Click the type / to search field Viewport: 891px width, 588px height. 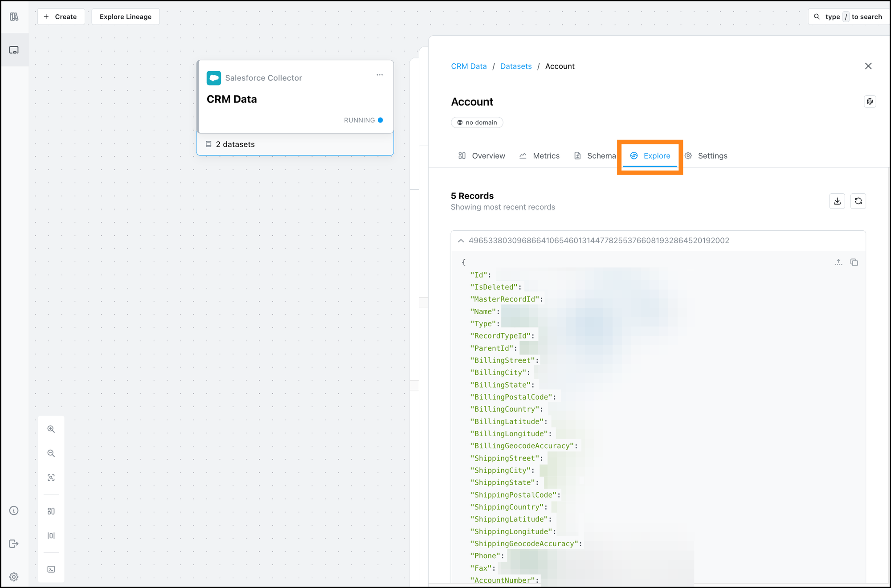(848, 16)
